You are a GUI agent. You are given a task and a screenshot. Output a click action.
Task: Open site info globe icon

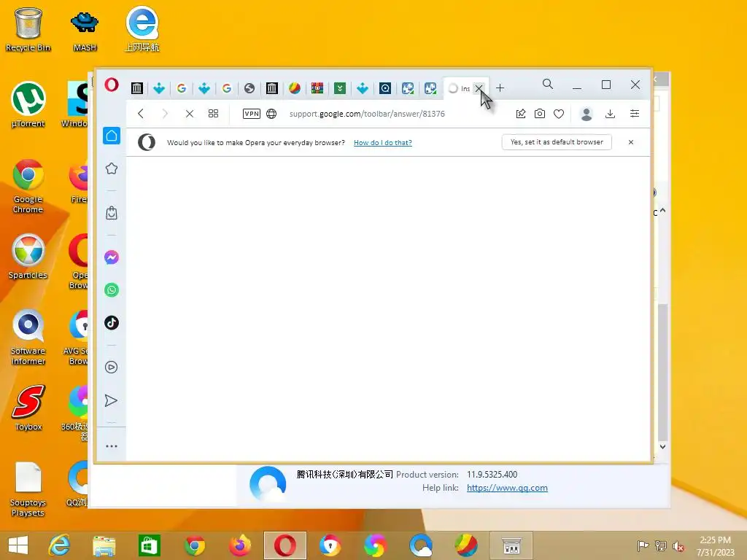pyautogui.click(x=271, y=113)
